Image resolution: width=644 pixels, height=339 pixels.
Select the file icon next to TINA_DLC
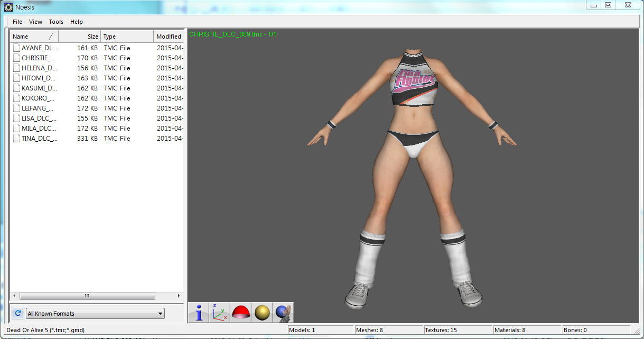coord(16,139)
